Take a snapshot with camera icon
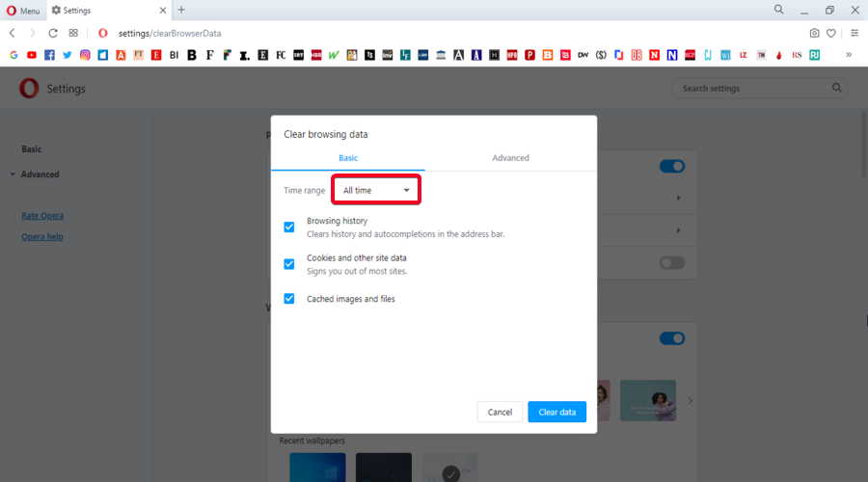The width and height of the screenshot is (868, 482). [814, 33]
